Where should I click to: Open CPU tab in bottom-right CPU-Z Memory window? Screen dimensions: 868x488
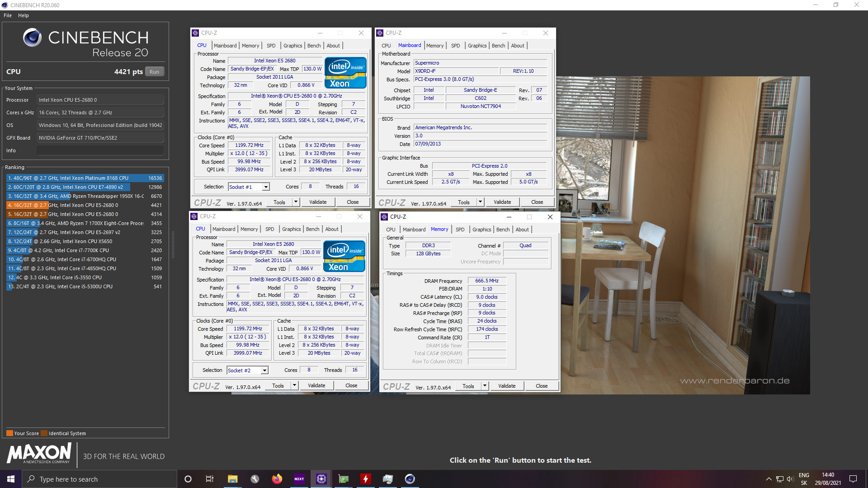tap(391, 230)
